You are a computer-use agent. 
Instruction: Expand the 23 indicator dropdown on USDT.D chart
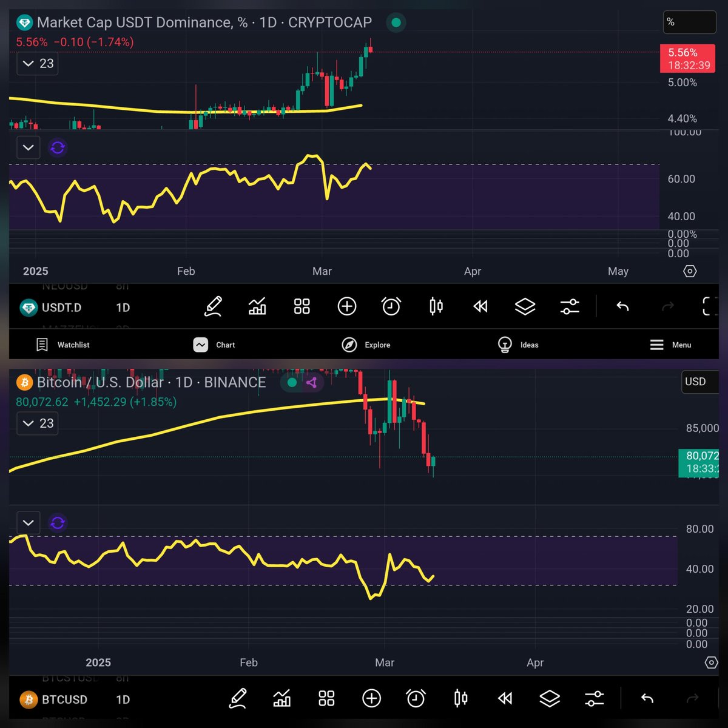point(37,63)
